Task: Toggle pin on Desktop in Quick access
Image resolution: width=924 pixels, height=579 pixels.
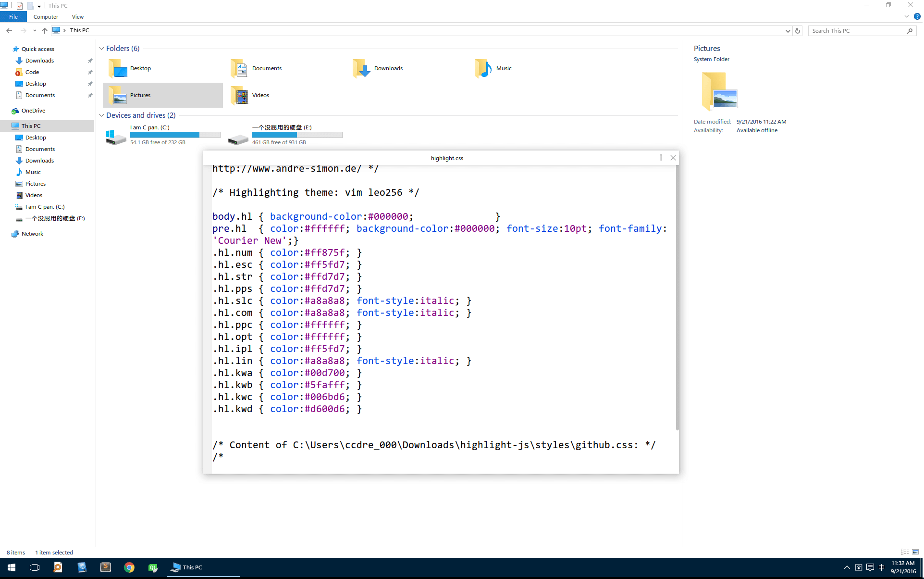Action: [90, 83]
